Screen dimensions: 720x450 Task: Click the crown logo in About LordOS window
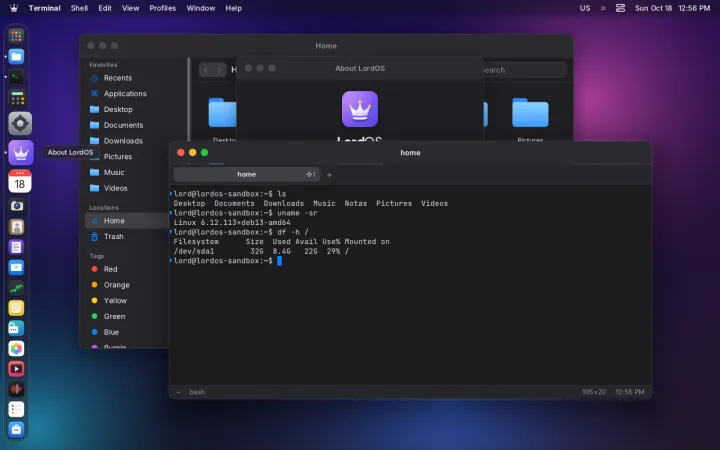click(x=360, y=109)
